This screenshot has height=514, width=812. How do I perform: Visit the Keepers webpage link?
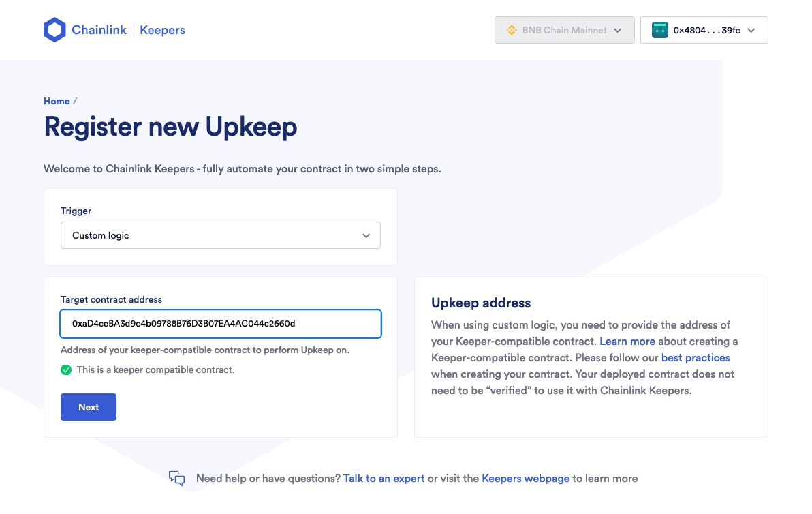[525, 479]
